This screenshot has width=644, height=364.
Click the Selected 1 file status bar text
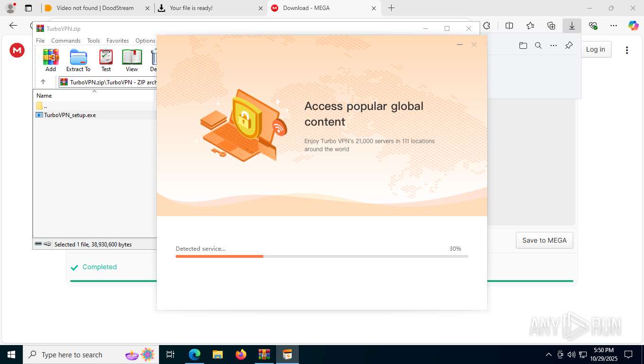(93, 245)
